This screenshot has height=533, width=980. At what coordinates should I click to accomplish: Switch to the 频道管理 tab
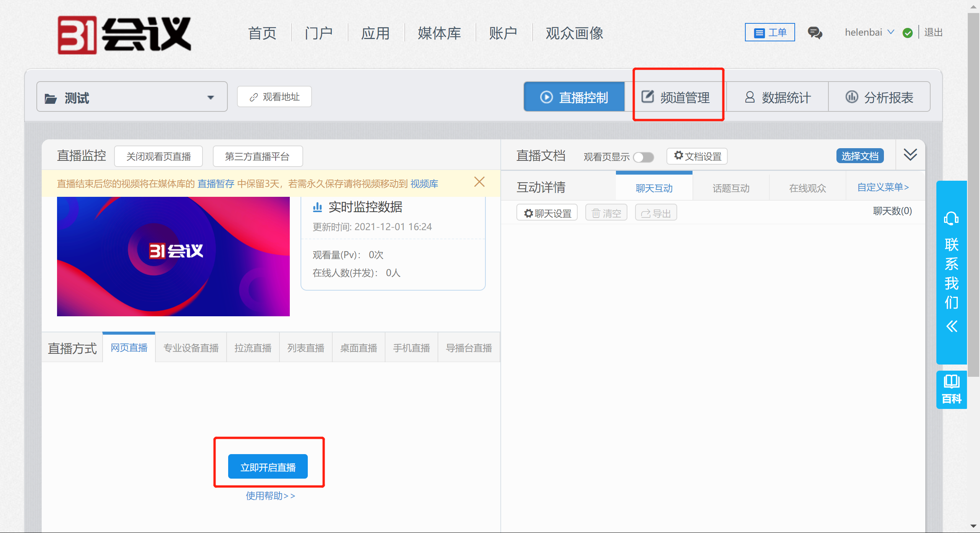676,97
